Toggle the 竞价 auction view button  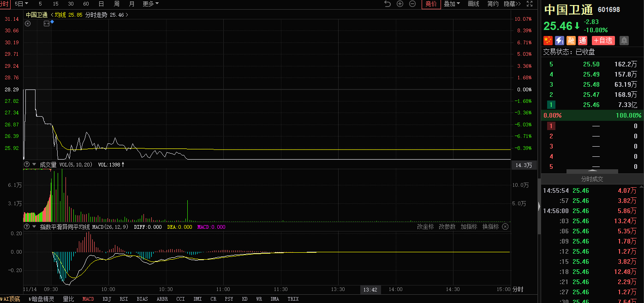[431, 4]
